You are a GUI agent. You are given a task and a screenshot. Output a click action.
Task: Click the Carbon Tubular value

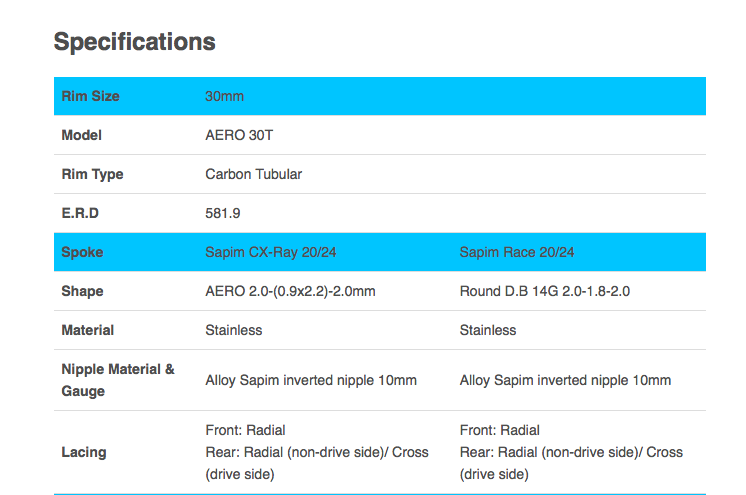[x=254, y=174]
